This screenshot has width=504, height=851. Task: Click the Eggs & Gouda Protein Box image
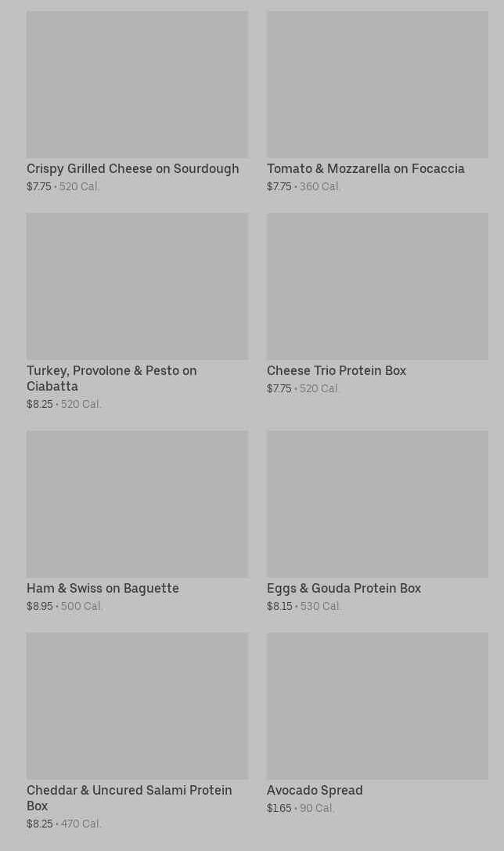pos(377,504)
